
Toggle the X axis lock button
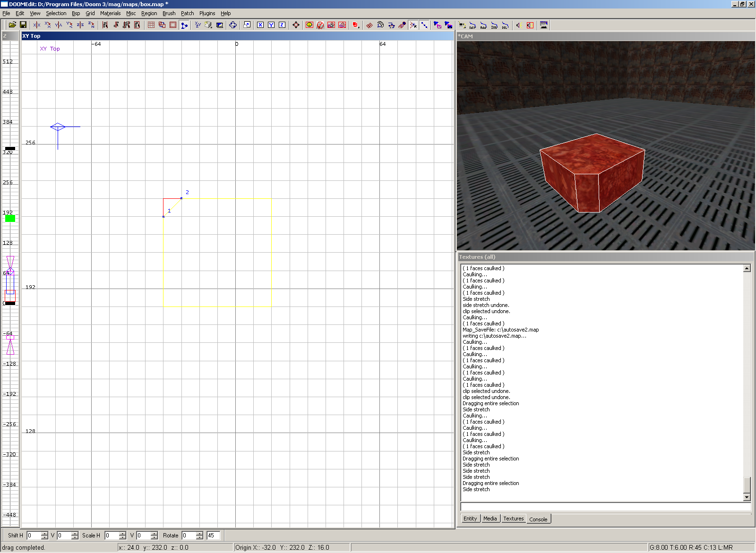click(260, 25)
